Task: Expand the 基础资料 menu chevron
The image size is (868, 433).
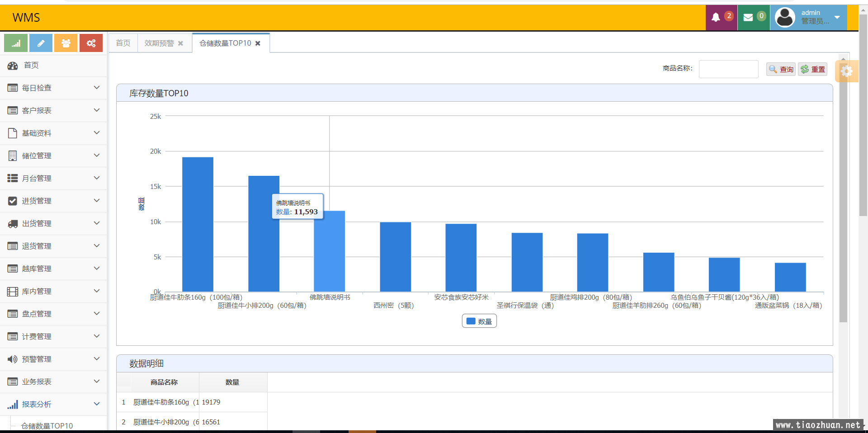Action: click(96, 132)
